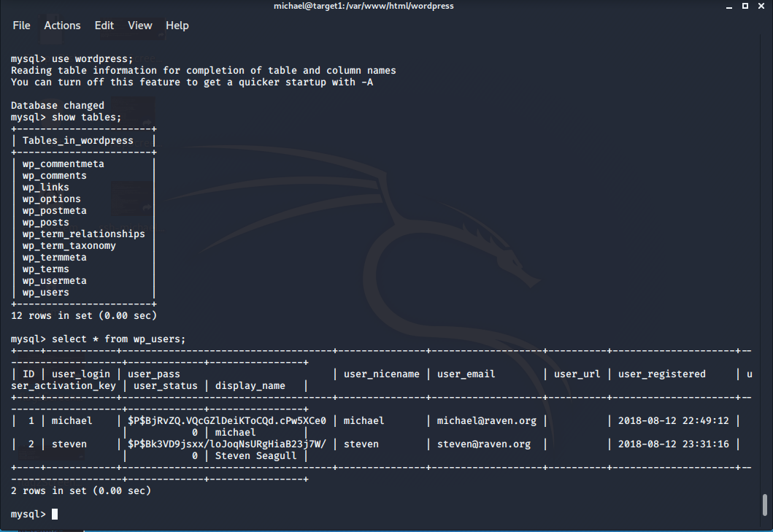Click the 2018-08-12 23:31:16 timestamp
This screenshot has width=773, height=532.
(674, 444)
